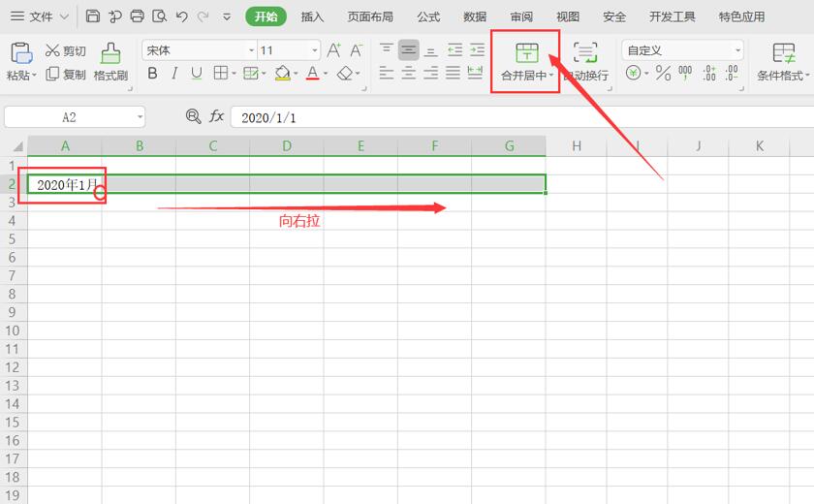
Task: Align text to the left
Action: [x=387, y=73]
